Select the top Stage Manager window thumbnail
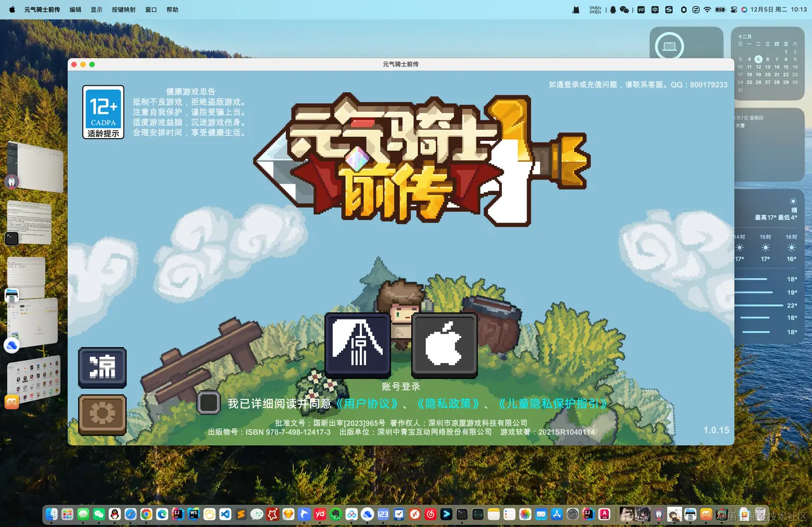The image size is (812, 527). click(35, 166)
